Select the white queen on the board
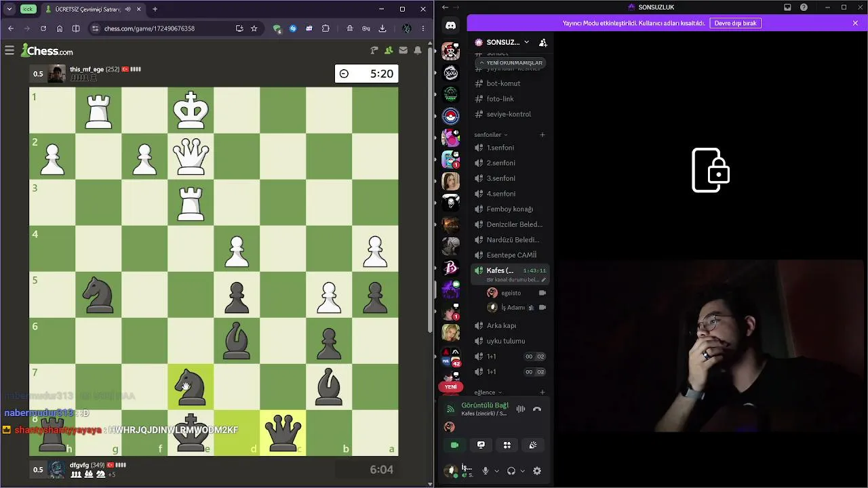Screen dimensions: 868x488 [191, 156]
